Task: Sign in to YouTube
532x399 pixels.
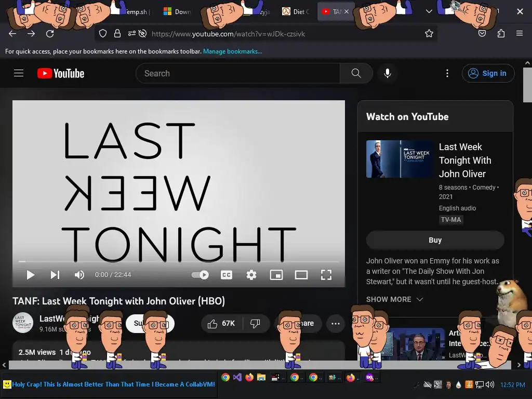Action: pyautogui.click(x=488, y=73)
